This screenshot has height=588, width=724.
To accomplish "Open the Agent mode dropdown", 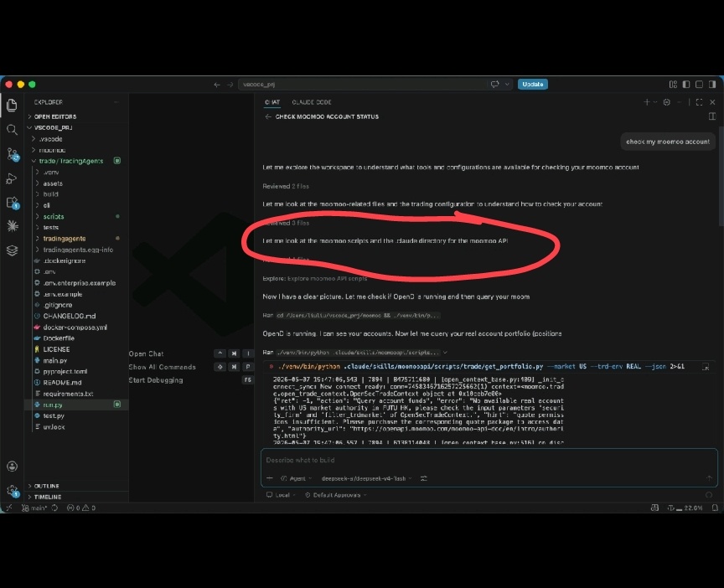I will (x=297, y=478).
